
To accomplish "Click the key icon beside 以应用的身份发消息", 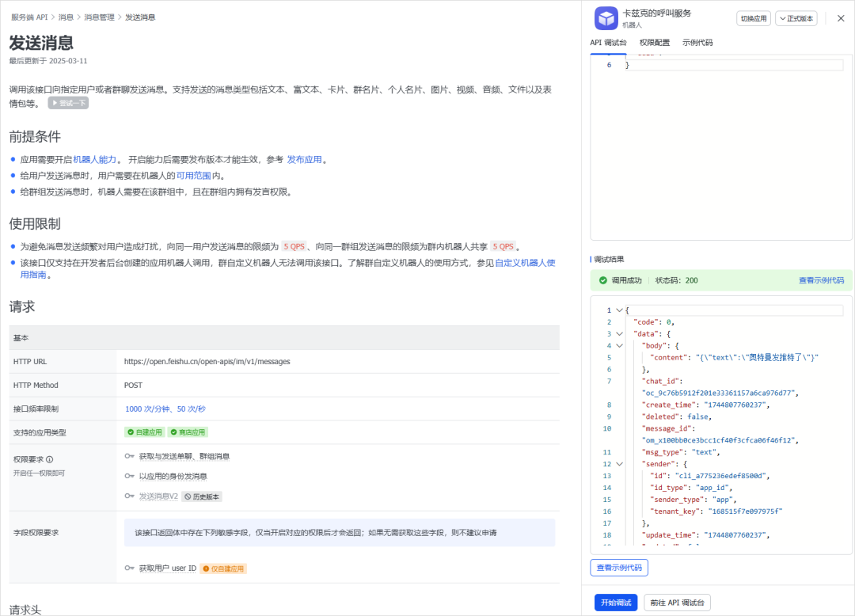I will coord(129,476).
